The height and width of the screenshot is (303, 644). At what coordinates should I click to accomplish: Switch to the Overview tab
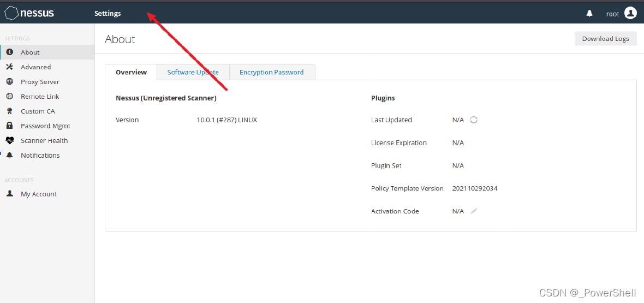(131, 72)
